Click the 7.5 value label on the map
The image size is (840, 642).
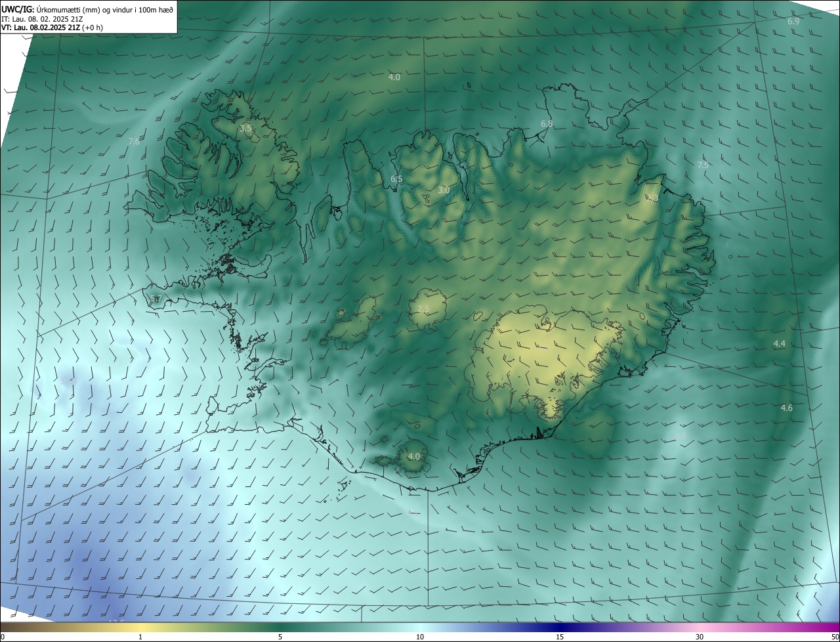703,165
